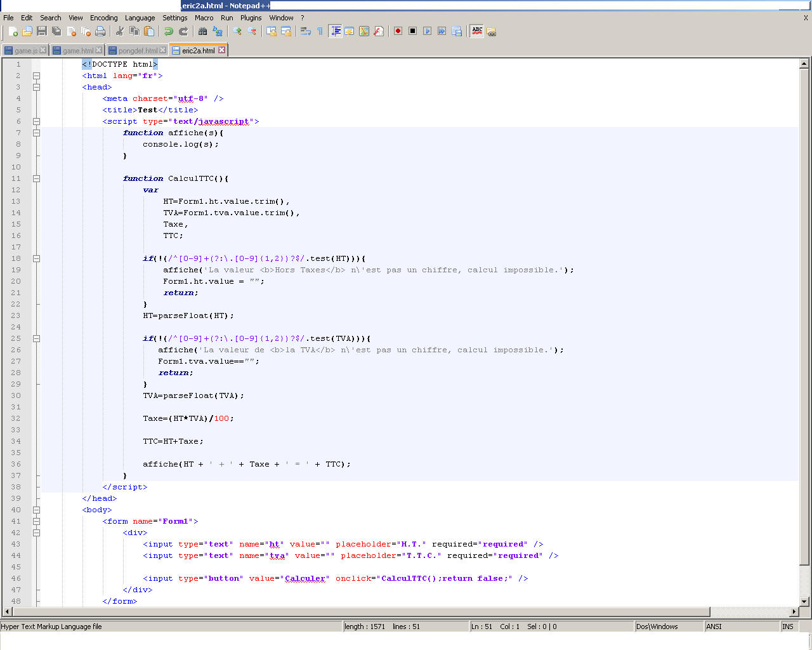This screenshot has width=812, height=650.
Task: Zoom in using the magnifier plus icon
Action: pyautogui.click(x=237, y=31)
